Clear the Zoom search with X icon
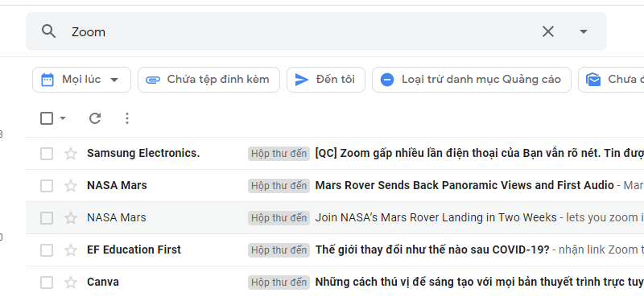The width and height of the screenshot is (644, 297). coord(548,31)
